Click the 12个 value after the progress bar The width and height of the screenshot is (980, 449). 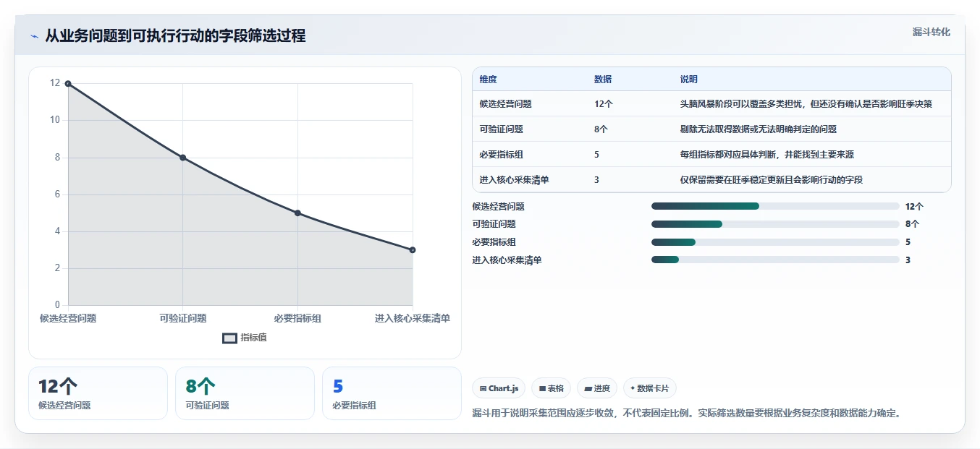[x=914, y=206]
